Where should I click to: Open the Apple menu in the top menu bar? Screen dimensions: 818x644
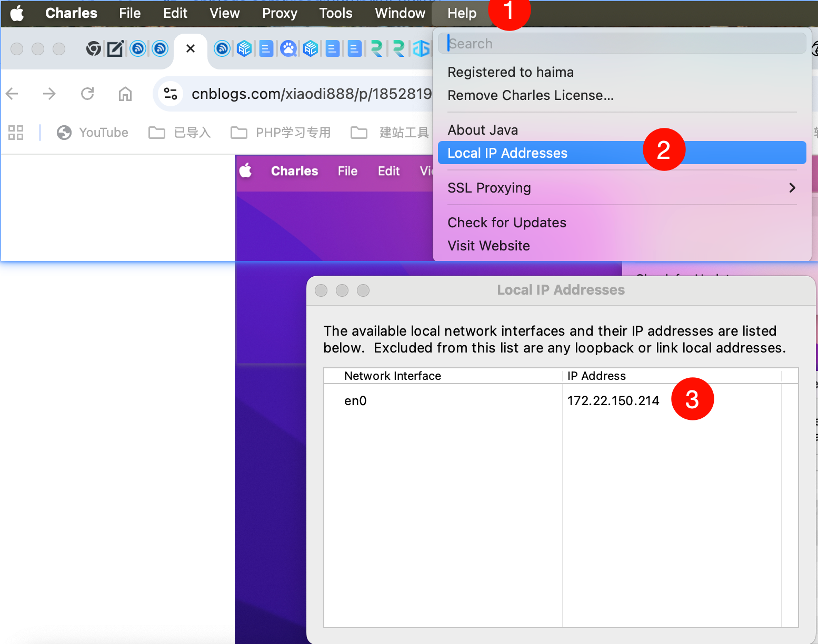(17, 13)
